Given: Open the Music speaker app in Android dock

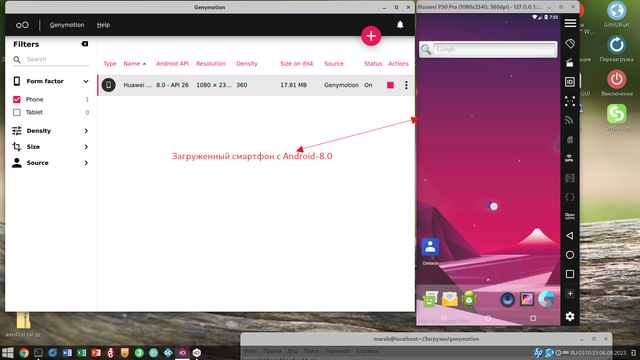Looking at the screenshot, I should (507, 300).
